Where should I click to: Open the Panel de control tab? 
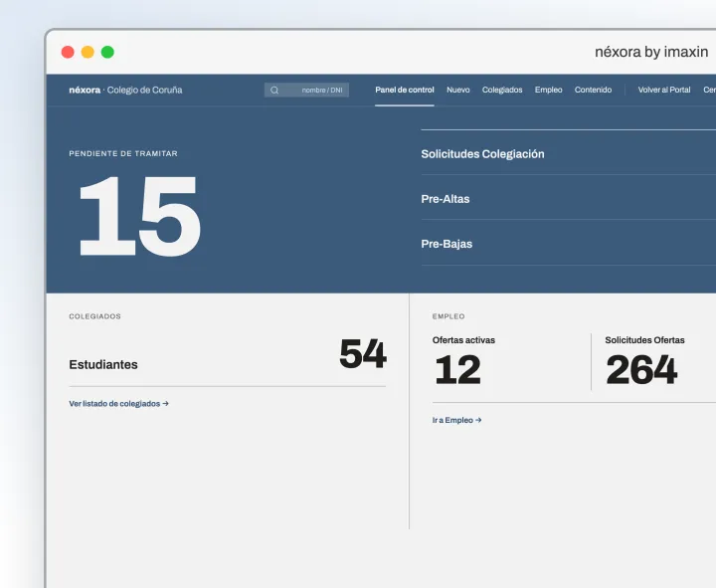405,90
